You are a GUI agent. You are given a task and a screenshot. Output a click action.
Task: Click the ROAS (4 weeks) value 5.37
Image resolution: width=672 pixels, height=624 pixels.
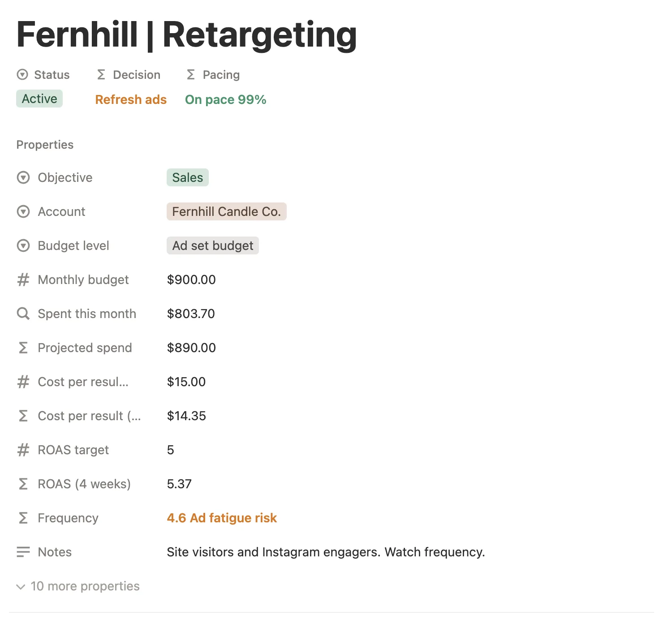click(179, 484)
